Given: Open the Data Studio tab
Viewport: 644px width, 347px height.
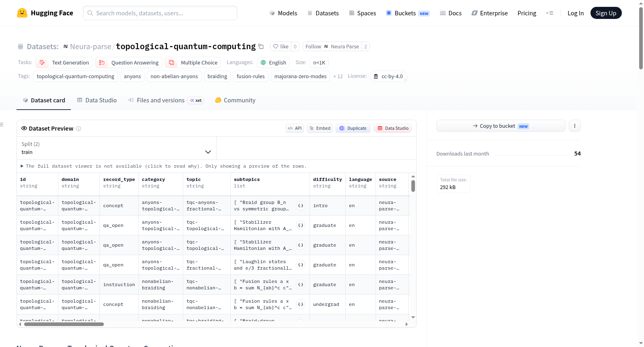Looking at the screenshot, I should [97, 100].
